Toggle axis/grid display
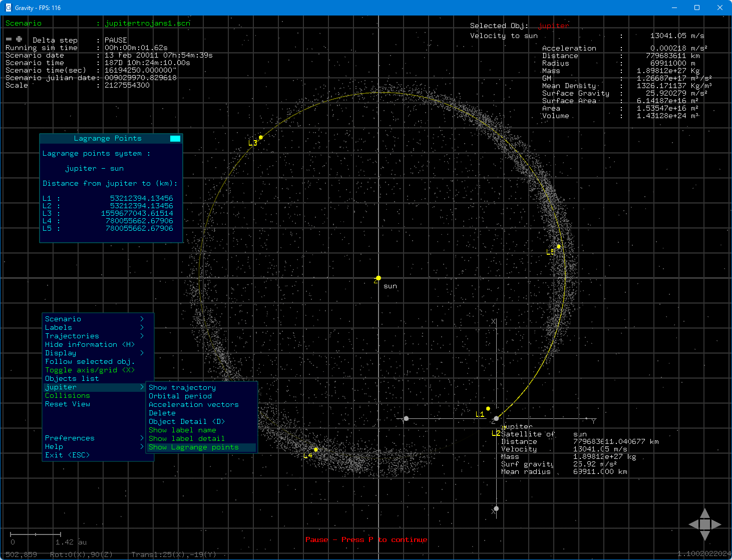This screenshot has width=732, height=560. (x=90, y=370)
